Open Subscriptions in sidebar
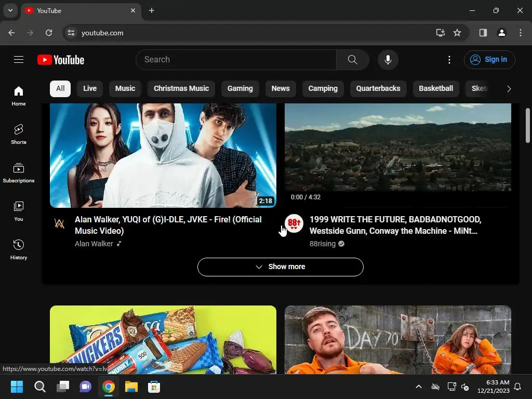This screenshot has width=532, height=399. tap(19, 172)
